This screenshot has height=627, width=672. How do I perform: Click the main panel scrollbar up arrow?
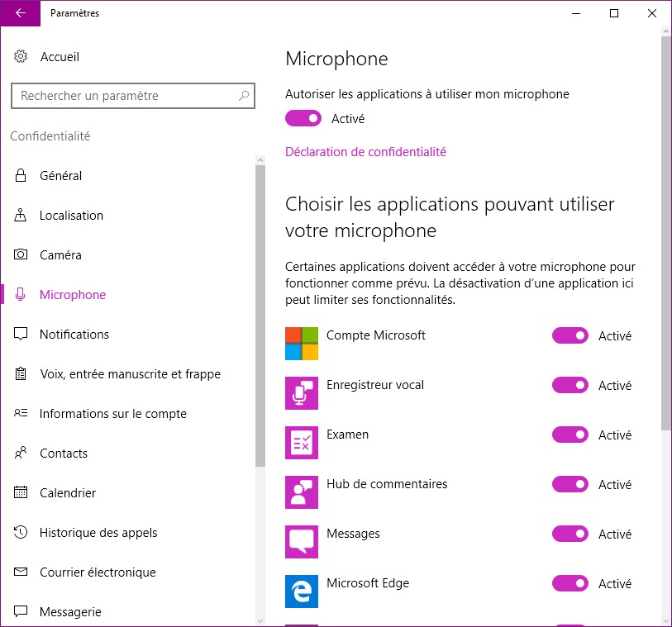point(666,31)
